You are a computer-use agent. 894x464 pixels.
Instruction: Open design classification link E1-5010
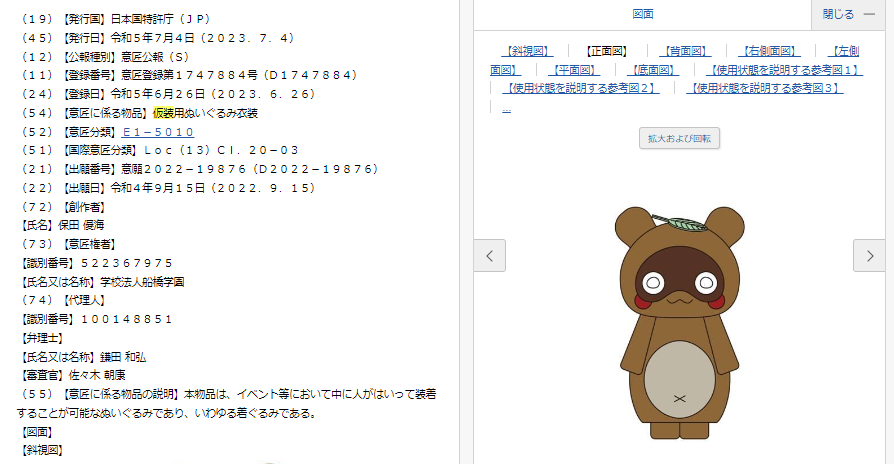pyautogui.click(x=158, y=132)
